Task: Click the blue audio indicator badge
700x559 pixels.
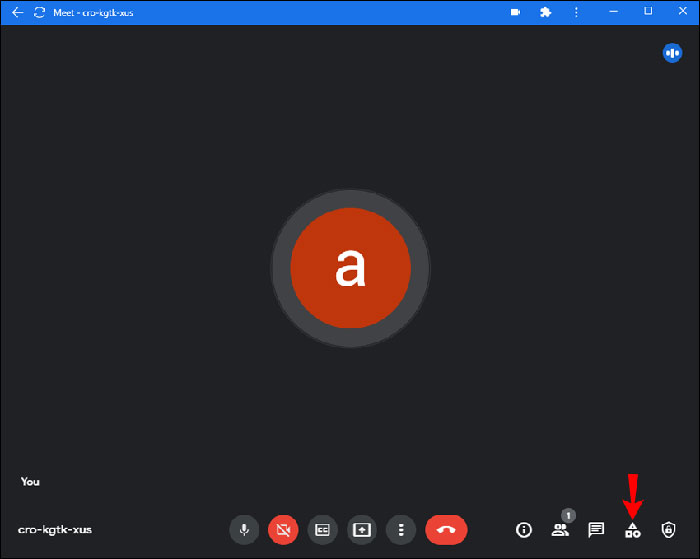Action: [672, 53]
